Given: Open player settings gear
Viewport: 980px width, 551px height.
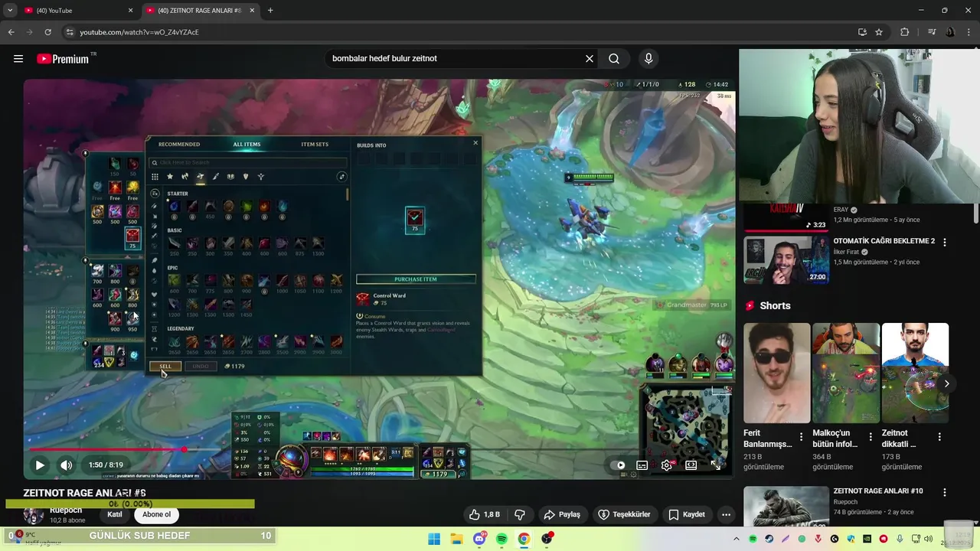Looking at the screenshot, I should [667, 465].
